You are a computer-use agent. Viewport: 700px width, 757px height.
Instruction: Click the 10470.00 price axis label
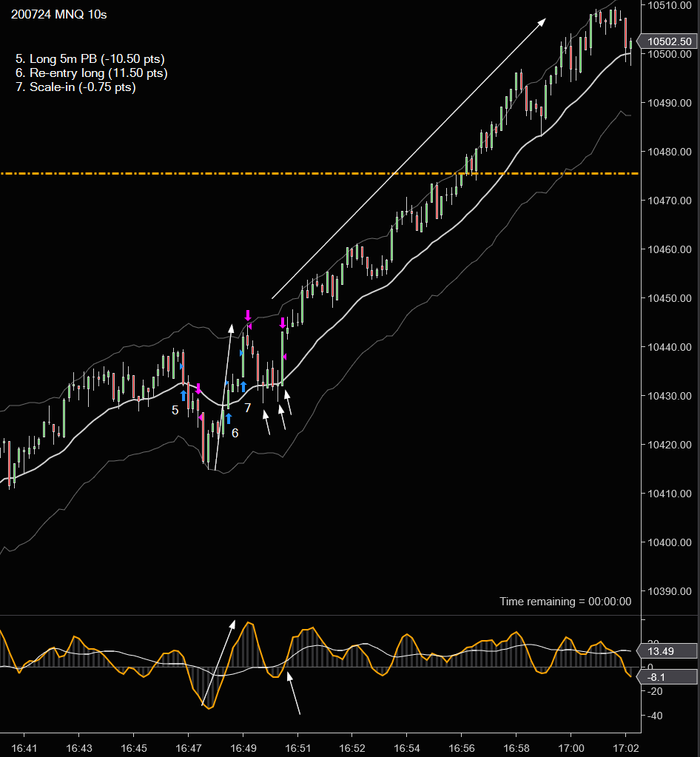pos(669,201)
